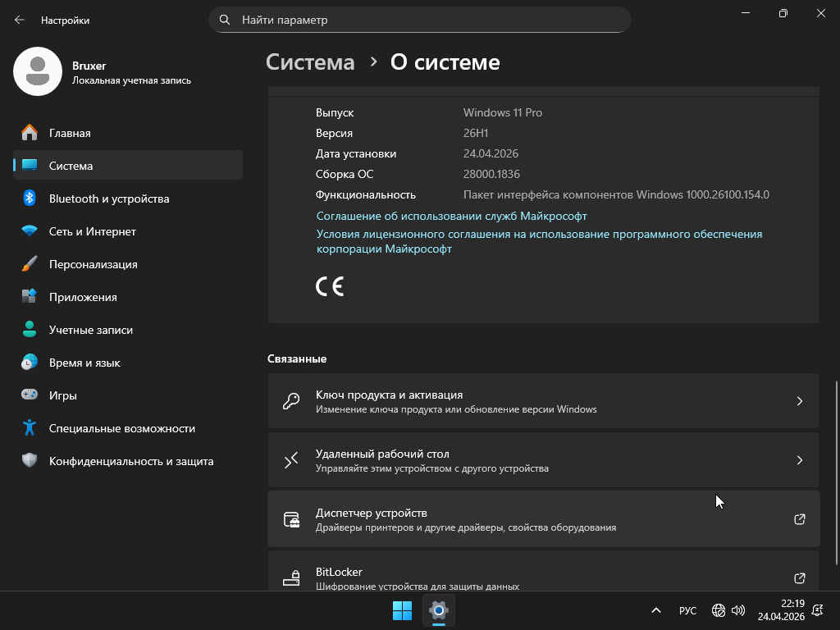
Task: Open the Игры section
Action: 62,395
